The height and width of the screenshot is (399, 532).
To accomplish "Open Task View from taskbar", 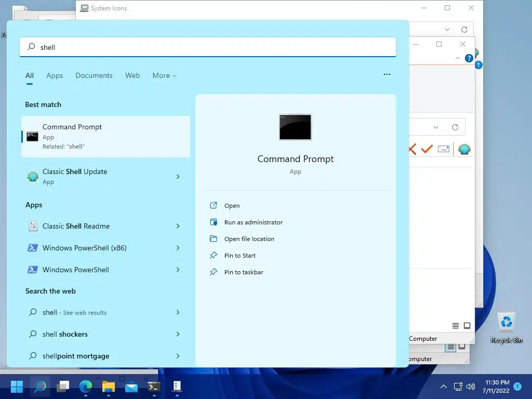I will click(x=63, y=387).
